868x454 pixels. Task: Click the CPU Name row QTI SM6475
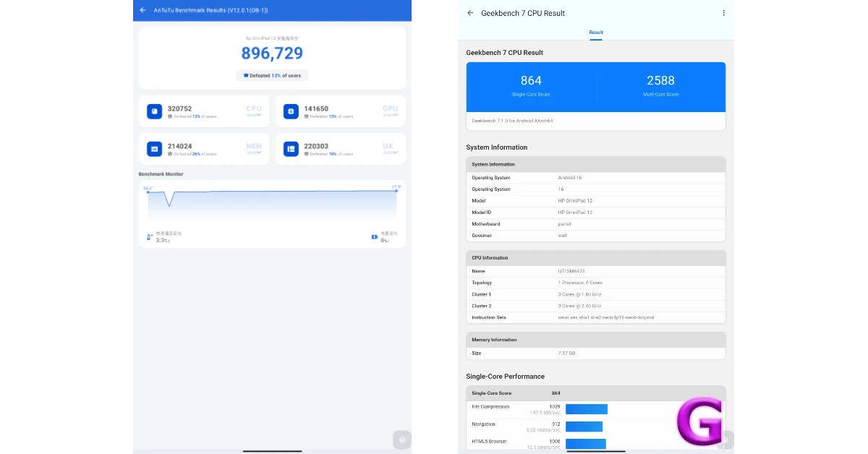pos(596,271)
